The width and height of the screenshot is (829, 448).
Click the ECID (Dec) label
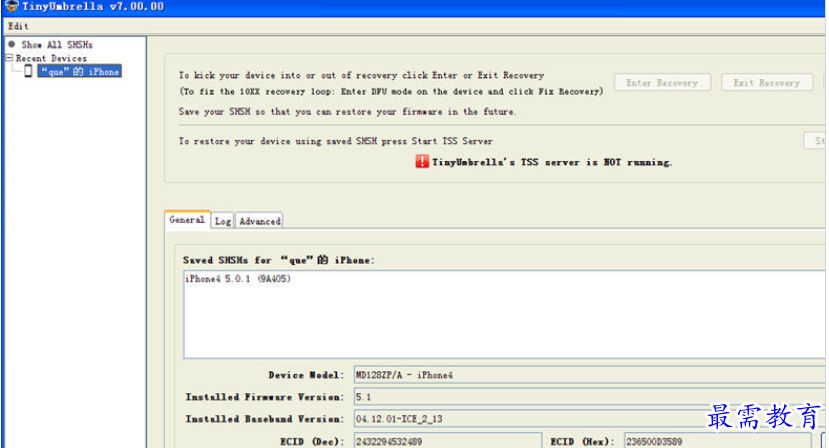(x=312, y=441)
